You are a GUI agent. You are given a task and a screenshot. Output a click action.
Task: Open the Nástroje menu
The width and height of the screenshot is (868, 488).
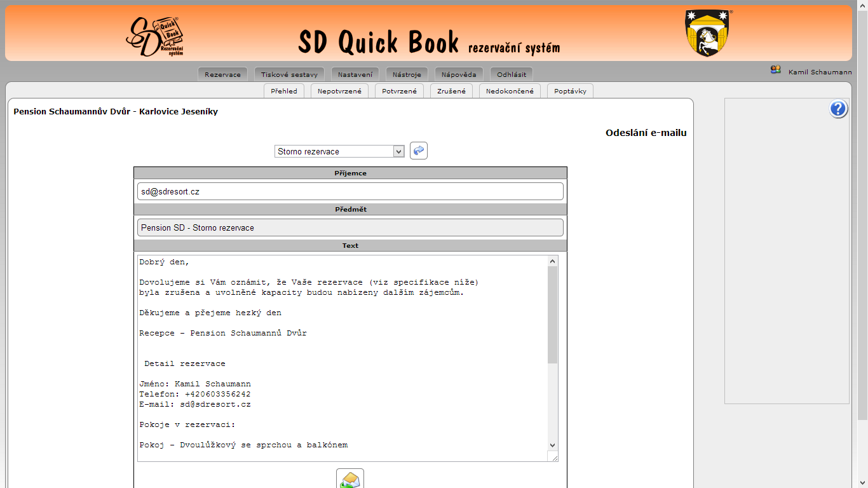click(407, 74)
